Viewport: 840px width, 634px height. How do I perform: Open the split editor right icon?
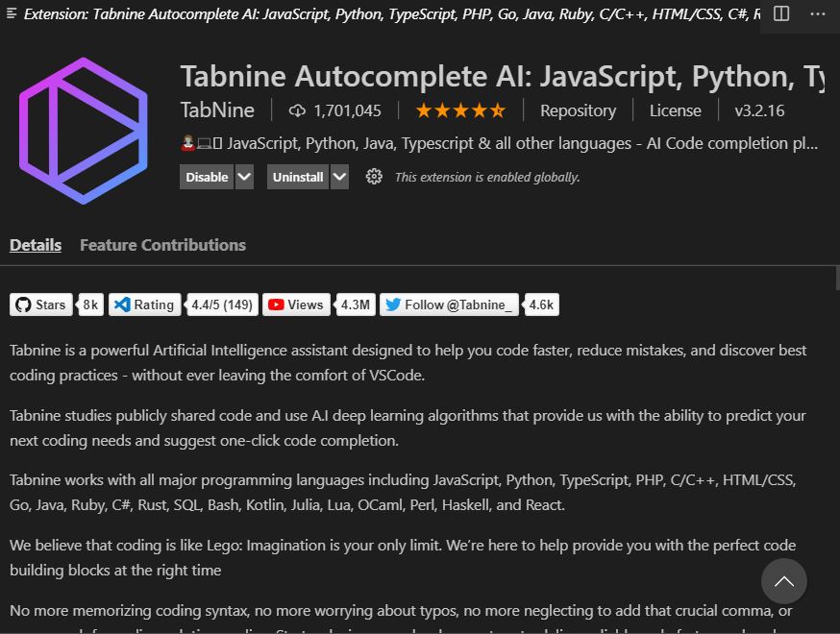pos(781,13)
